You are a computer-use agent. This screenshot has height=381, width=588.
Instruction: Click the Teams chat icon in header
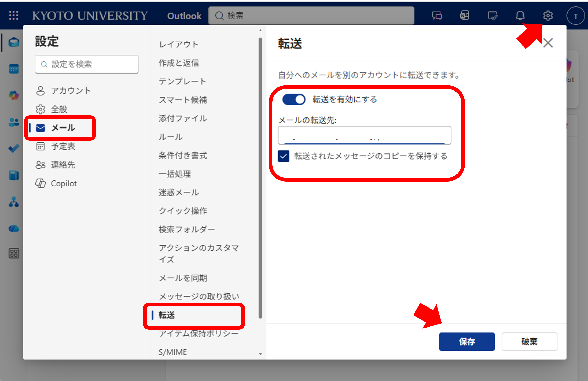point(437,15)
